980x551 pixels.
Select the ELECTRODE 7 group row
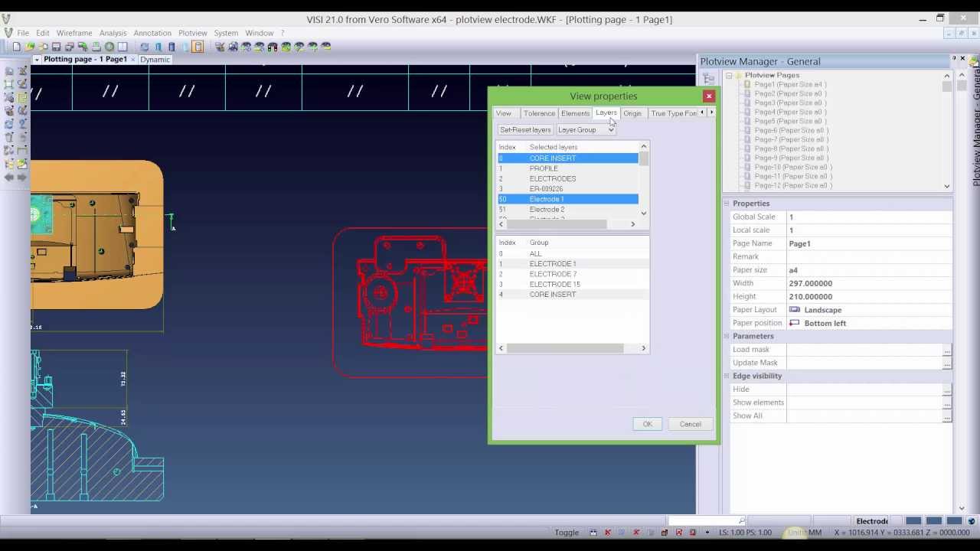click(572, 274)
